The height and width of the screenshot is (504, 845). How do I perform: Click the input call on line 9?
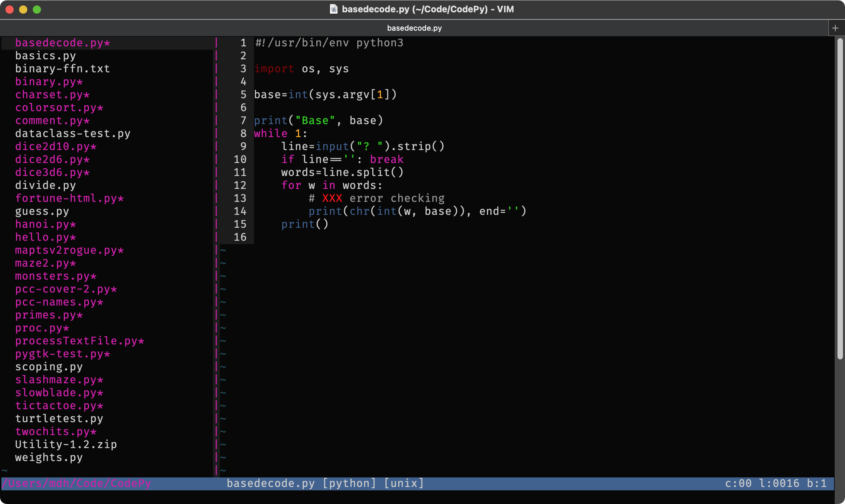pyautogui.click(x=332, y=146)
